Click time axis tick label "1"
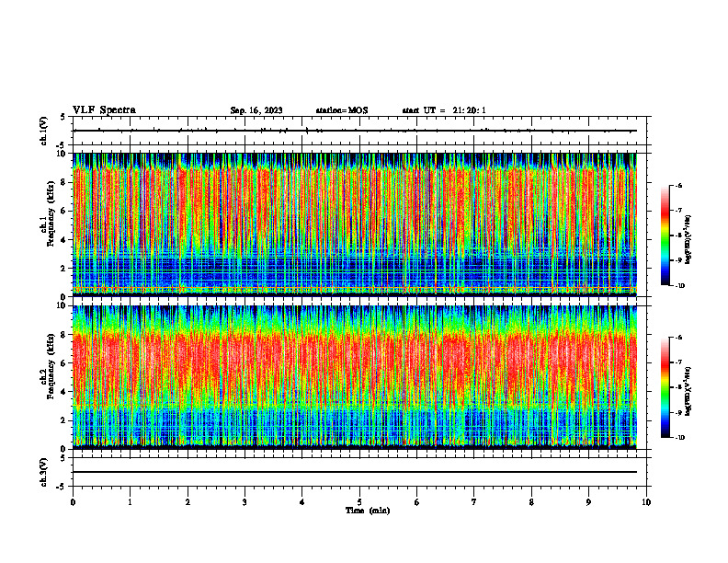728x563 pixels. [130, 502]
